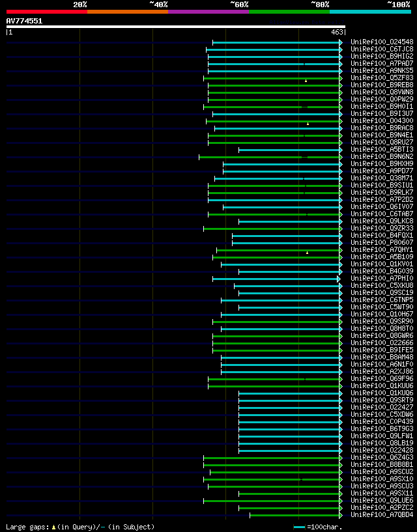Viewport: 417px width, 532px height.
Task: Select the UniRef100_Q8VWN8 label
Action: click(x=382, y=92)
